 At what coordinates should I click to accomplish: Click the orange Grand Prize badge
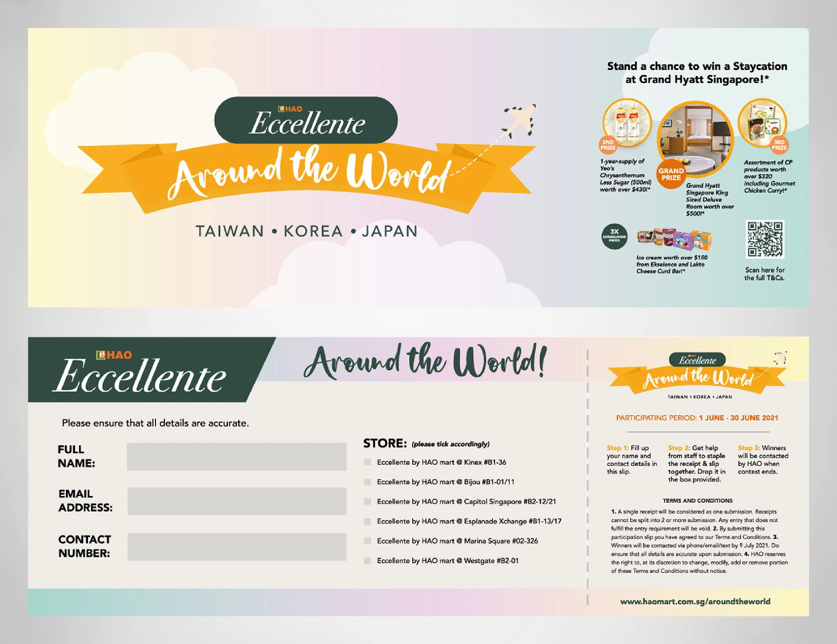pyautogui.click(x=671, y=174)
